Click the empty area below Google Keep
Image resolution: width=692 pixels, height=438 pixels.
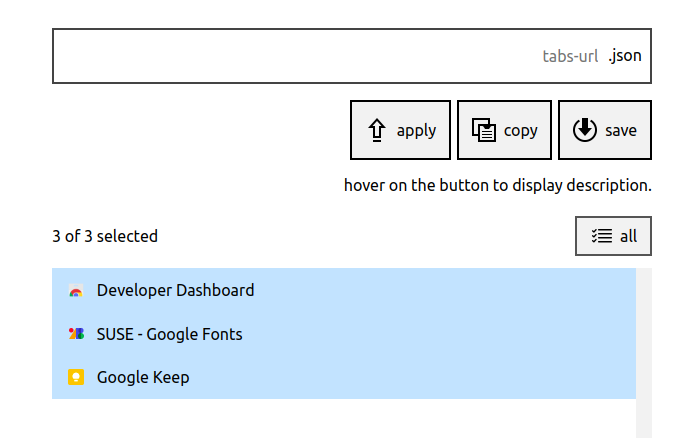[344, 418]
